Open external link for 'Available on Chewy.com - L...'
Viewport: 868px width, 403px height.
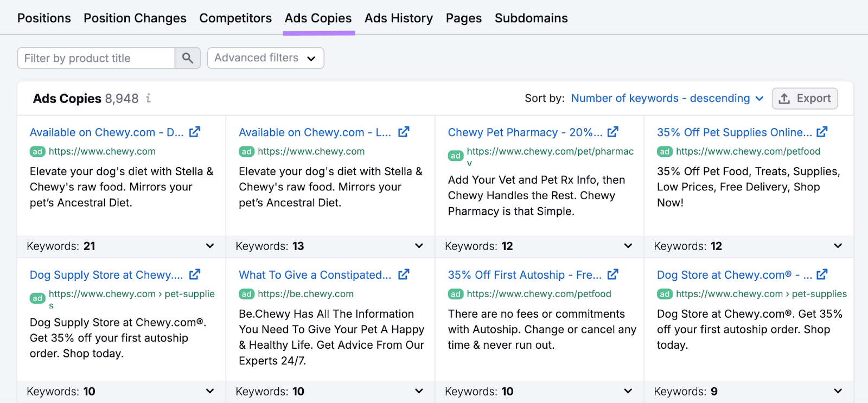pyautogui.click(x=404, y=132)
